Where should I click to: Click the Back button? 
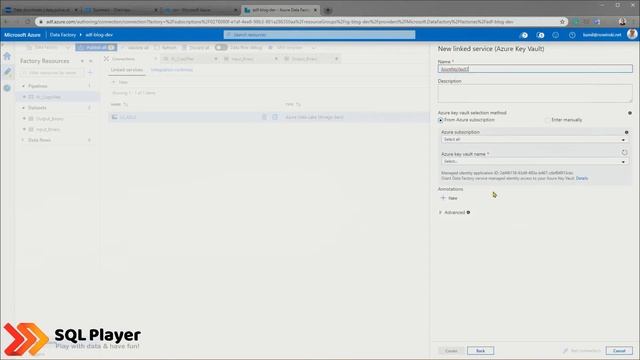click(x=480, y=351)
